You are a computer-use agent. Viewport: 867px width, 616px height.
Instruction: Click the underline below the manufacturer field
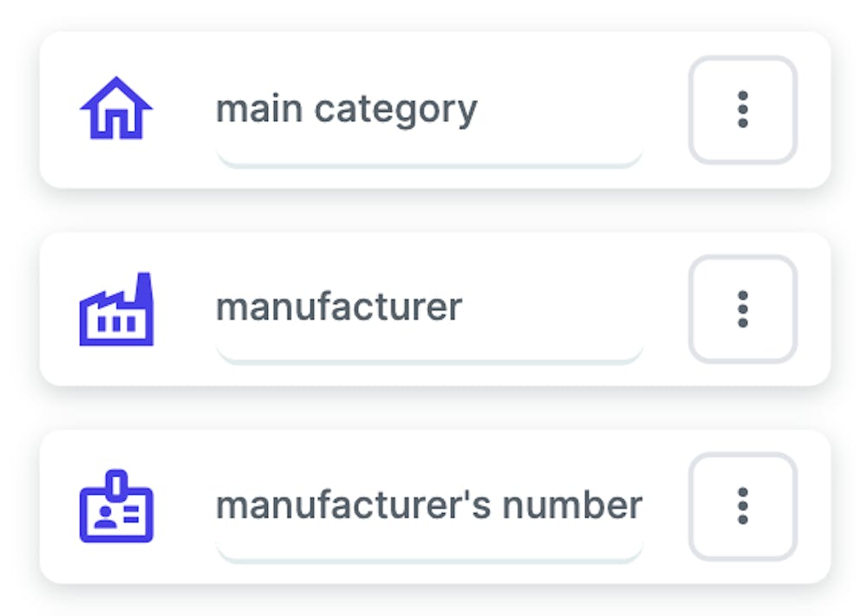pos(429,357)
